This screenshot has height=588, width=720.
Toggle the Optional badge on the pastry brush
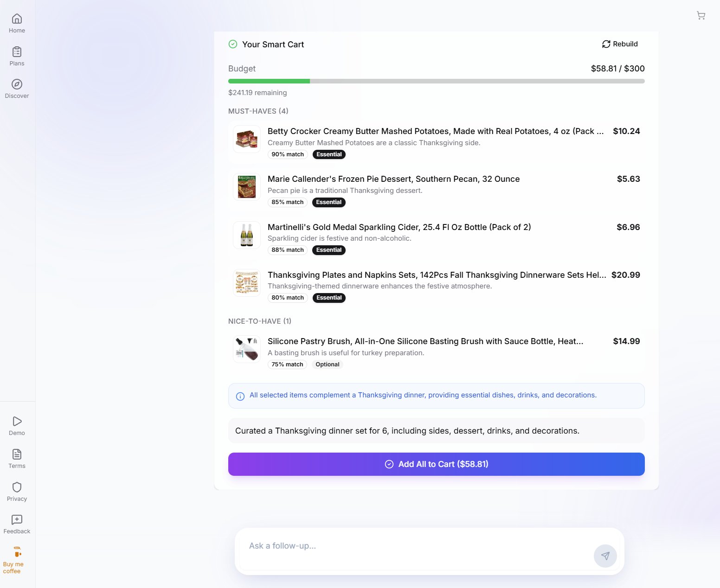point(327,364)
